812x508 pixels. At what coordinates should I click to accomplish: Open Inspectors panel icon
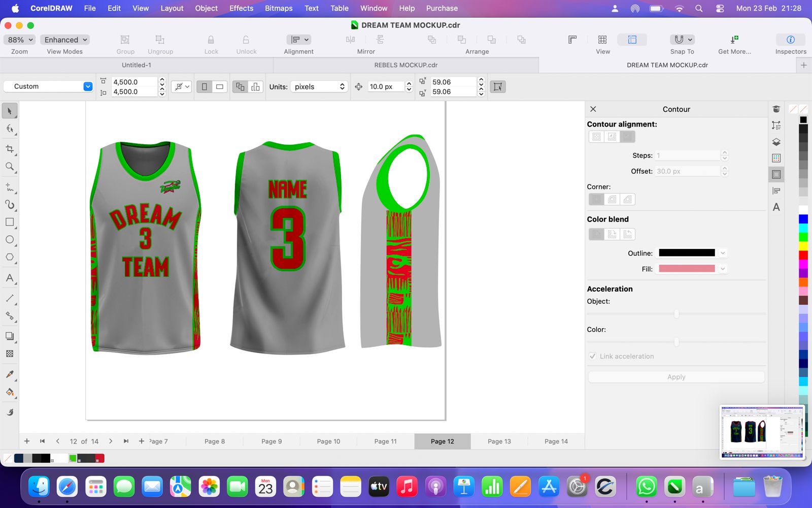pyautogui.click(x=790, y=40)
